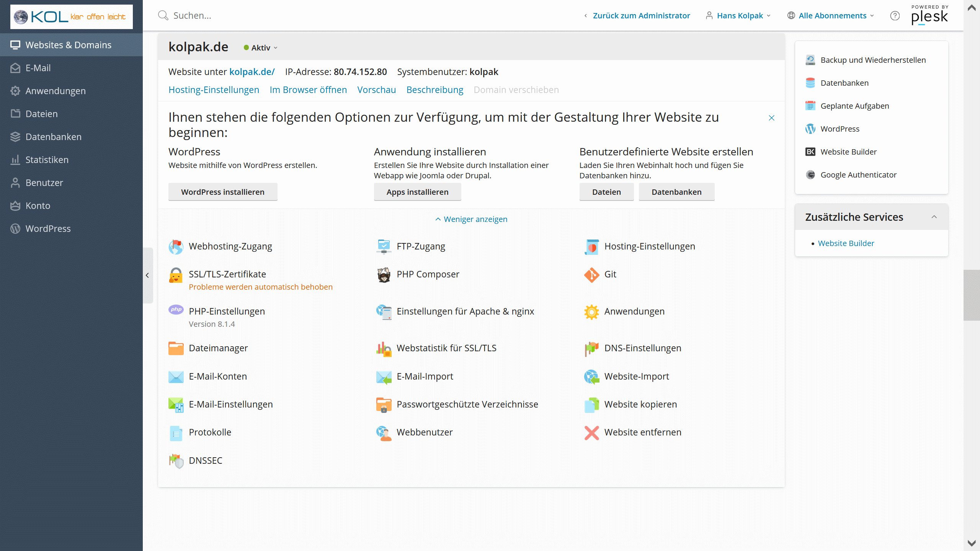This screenshot has width=980, height=551.
Task: Open E-Mail in the sidebar menu
Action: [x=38, y=68]
